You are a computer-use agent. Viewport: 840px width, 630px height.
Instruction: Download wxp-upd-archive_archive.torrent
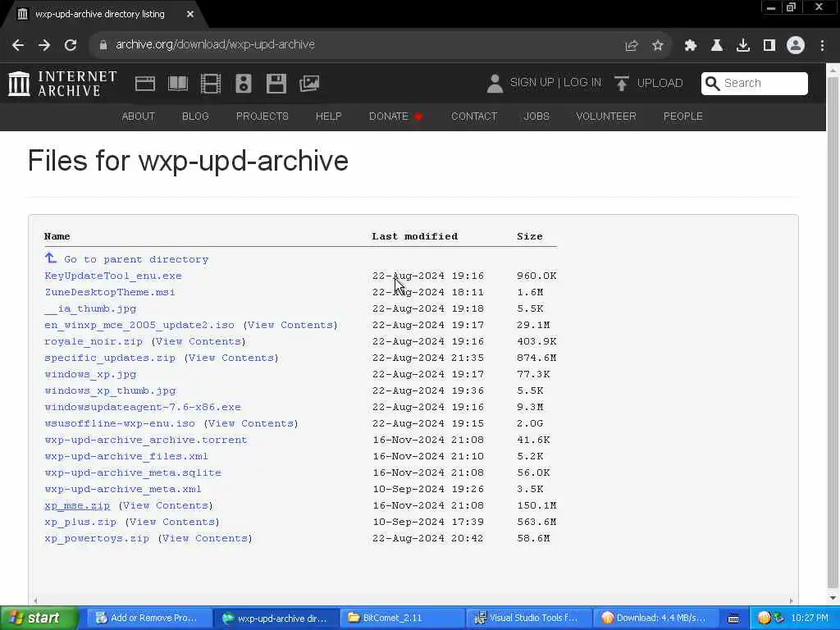tap(146, 440)
